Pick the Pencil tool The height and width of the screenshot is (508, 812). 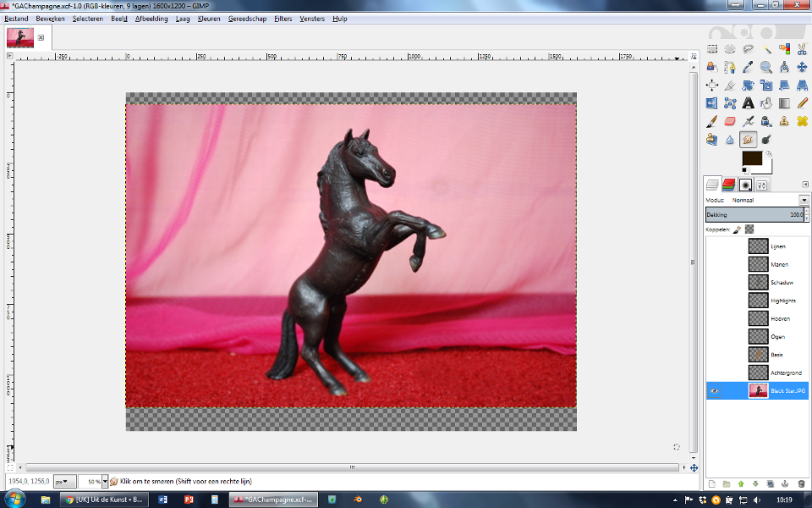coord(802,103)
